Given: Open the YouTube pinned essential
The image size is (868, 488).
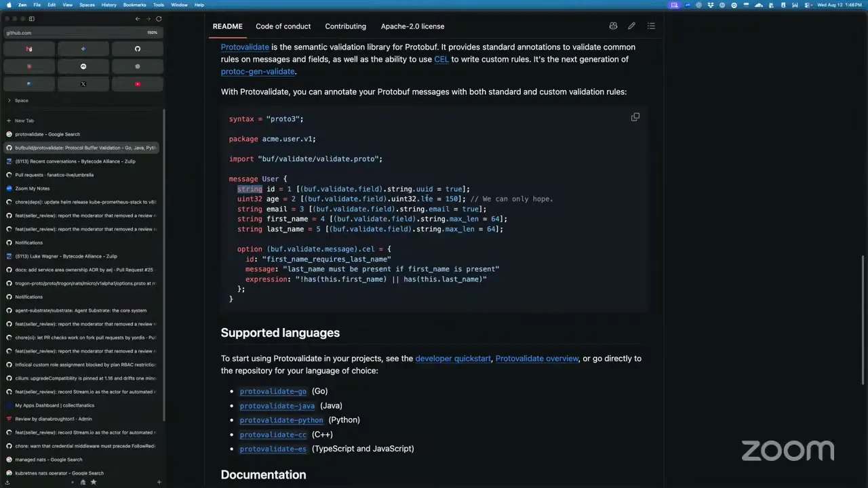Looking at the screenshot, I should click(x=138, y=84).
